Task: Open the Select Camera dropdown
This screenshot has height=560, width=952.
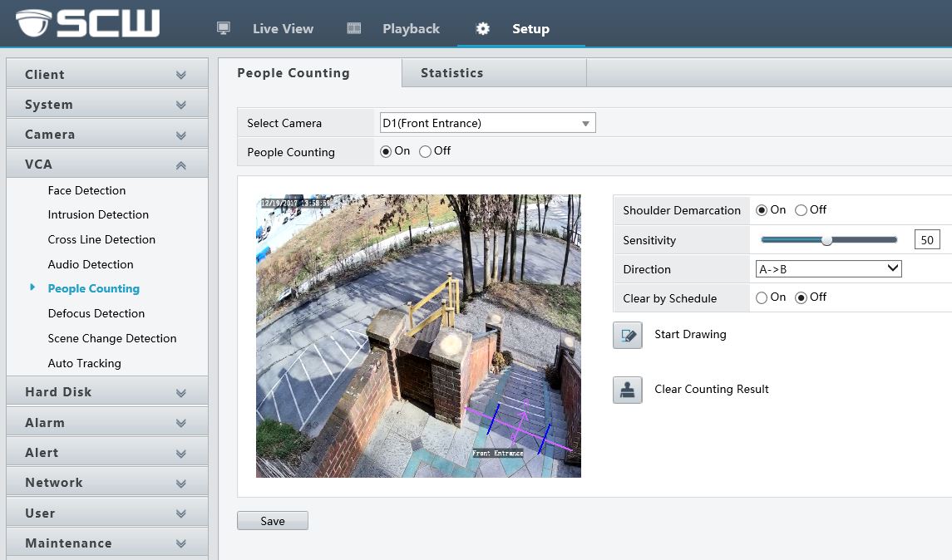Action: coord(487,123)
